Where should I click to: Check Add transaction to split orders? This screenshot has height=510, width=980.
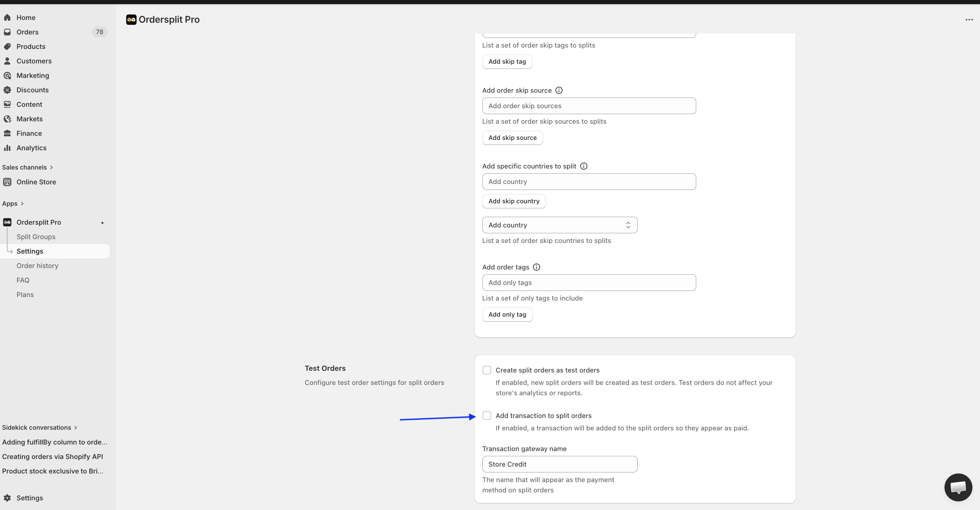coord(487,416)
